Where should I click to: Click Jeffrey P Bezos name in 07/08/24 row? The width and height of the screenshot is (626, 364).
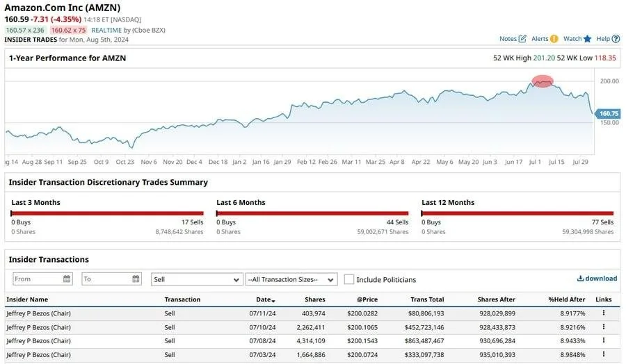click(38, 341)
